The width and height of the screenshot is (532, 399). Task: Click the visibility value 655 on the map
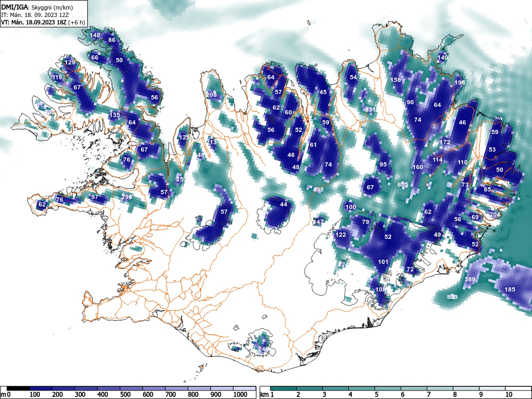point(403,185)
